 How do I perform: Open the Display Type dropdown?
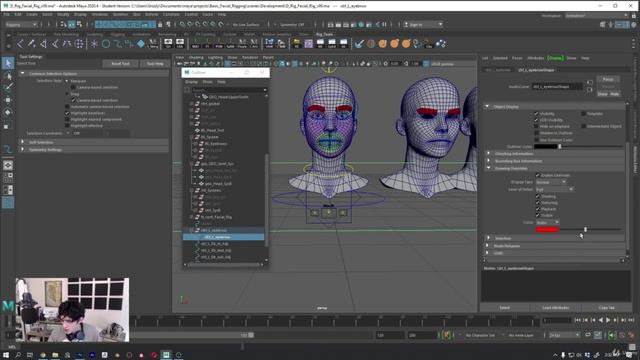pos(551,182)
